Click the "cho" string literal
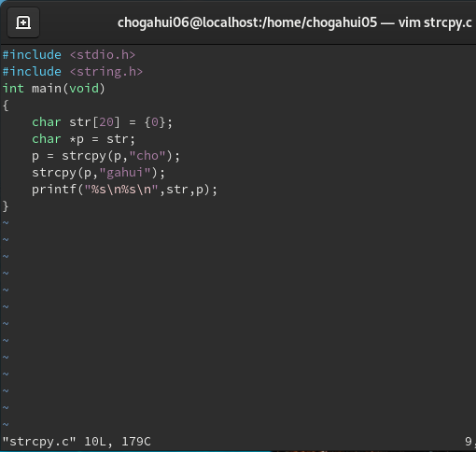The width and height of the screenshot is (476, 452). [147, 156]
